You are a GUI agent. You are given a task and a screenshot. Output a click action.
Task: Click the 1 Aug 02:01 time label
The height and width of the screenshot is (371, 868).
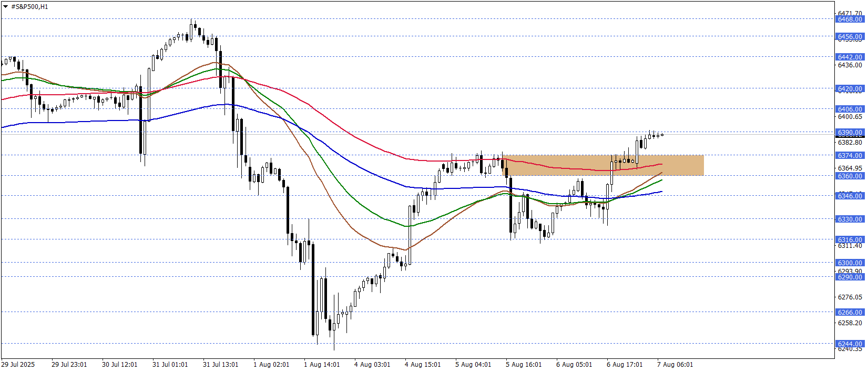tap(271, 365)
